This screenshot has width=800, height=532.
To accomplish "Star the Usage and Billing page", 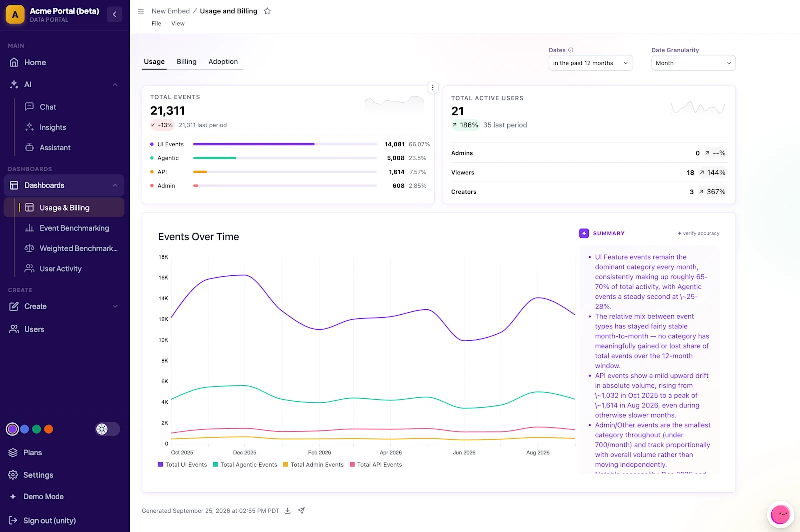I will click(x=267, y=11).
